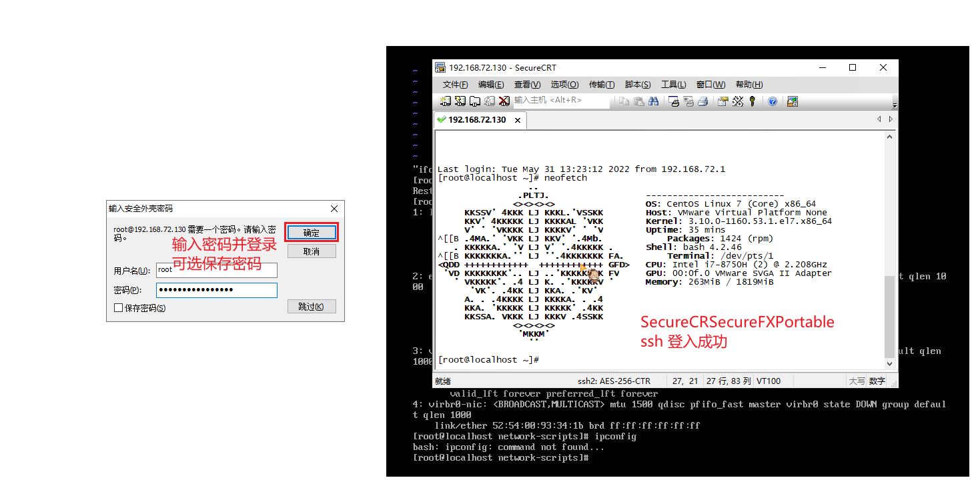Click 取消 button in password dialog
The image size is (980, 490).
pyautogui.click(x=312, y=251)
